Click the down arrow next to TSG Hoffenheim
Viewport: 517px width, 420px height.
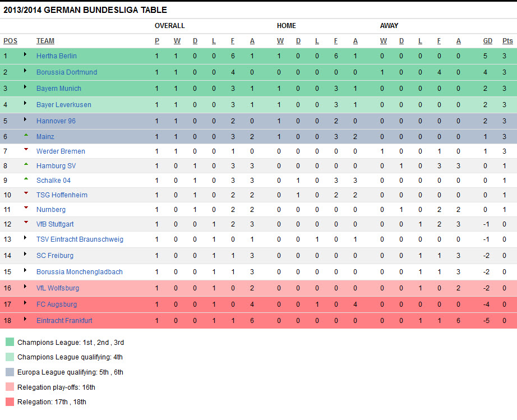click(25, 193)
